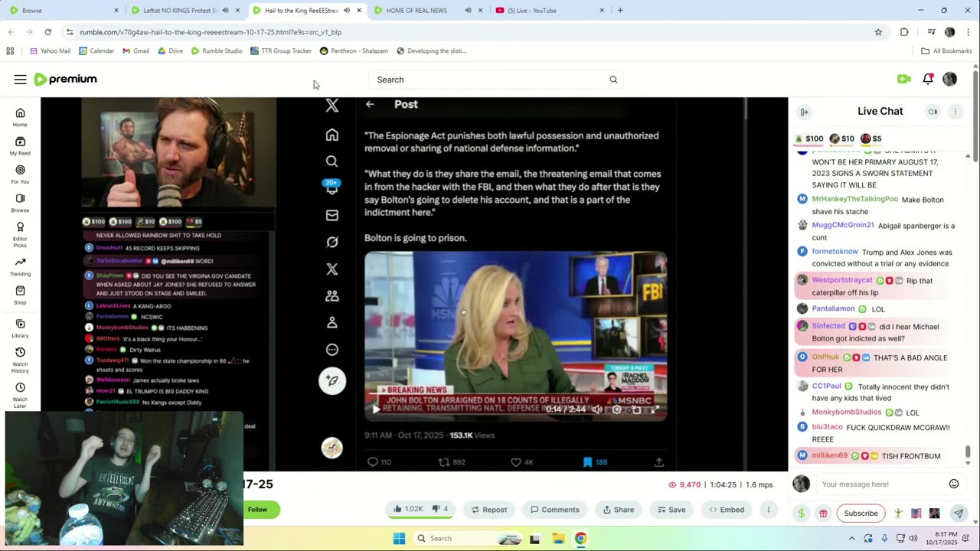Open a new browser tab
Viewport: 980px width, 551px height.
click(x=620, y=11)
